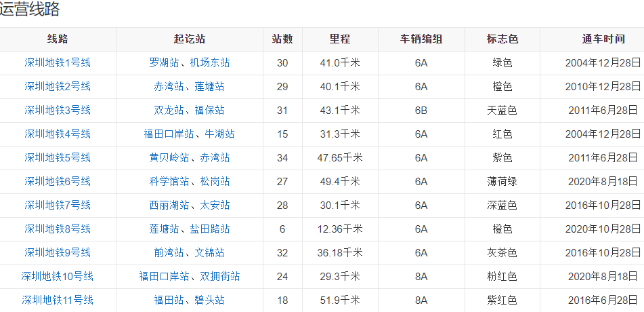The height and width of the screenshot is (312, 644).
Task: Click the 双拥街站 station link
Action: coord(219,276)
